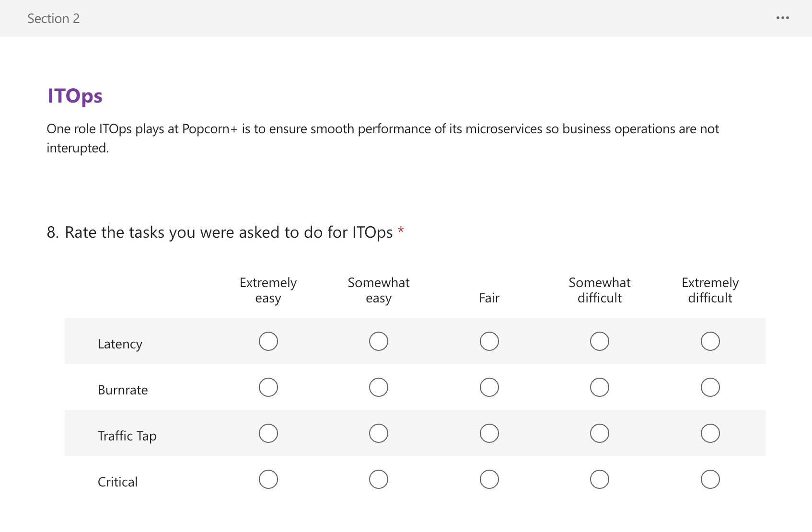Select Somewhat easy for Burnrate
The image size is (812, 532).
(x=378, y=387)
